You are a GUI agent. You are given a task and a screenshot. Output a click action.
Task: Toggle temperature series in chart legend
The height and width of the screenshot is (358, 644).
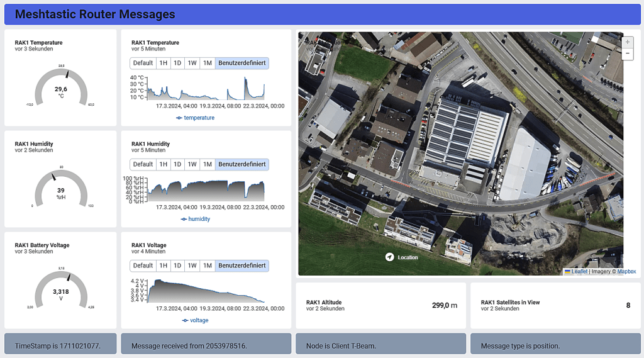pos(195,118)
